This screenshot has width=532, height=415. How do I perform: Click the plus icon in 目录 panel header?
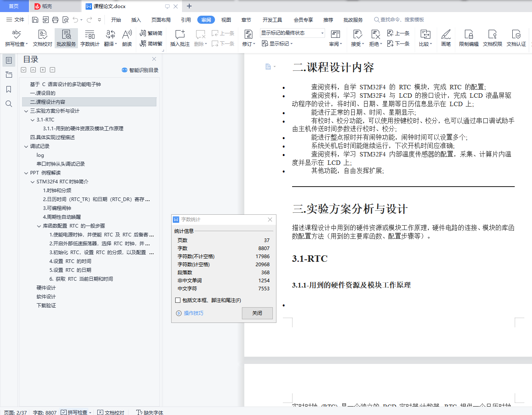pyautogui.click(x=43, y=70)
